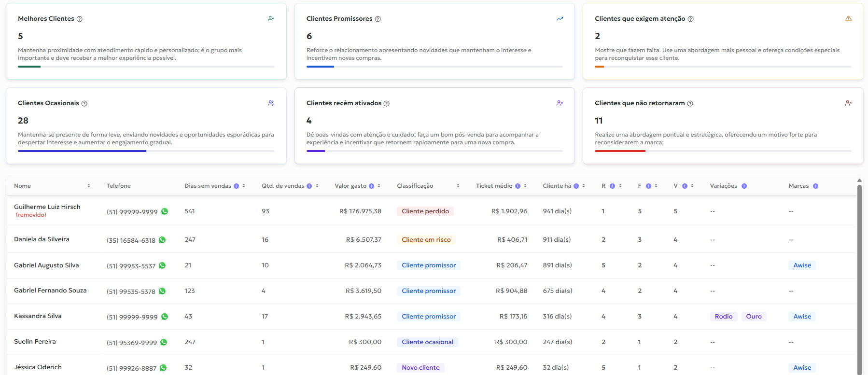Viewport: 868px width, 375px height.
Task: Open Gabriel Augusto Silva's customer name
Action: tap(46, 265)
